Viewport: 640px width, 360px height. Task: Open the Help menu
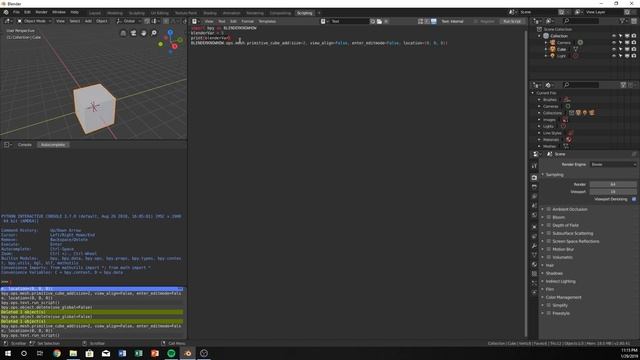(75, 12)
